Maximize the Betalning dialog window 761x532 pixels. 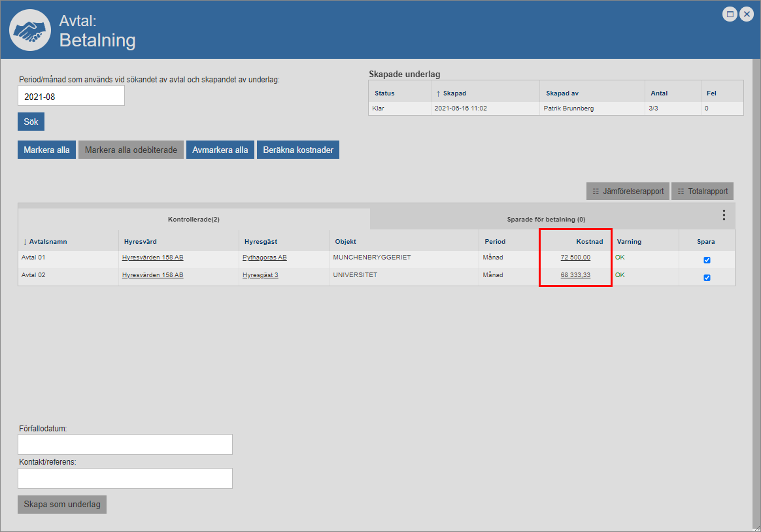coord(730,14)
